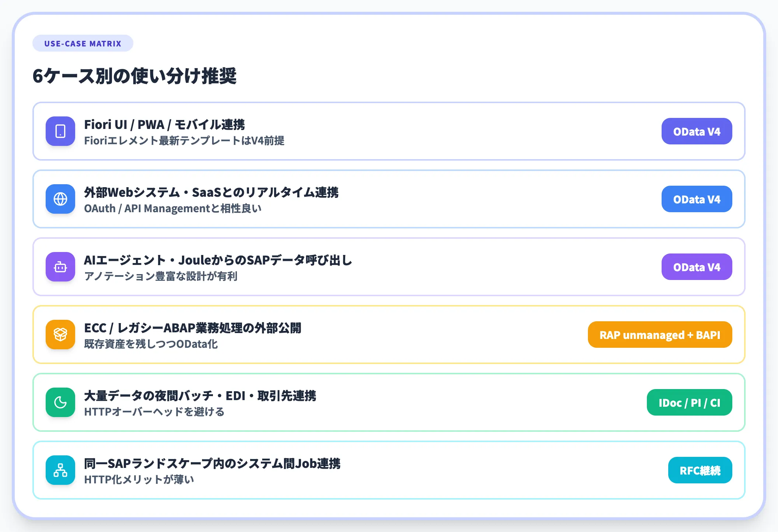Click subtitle OAuth / API Managementと相性良い
The height and width of the screenshot is (532, 778).
(173, 209)
